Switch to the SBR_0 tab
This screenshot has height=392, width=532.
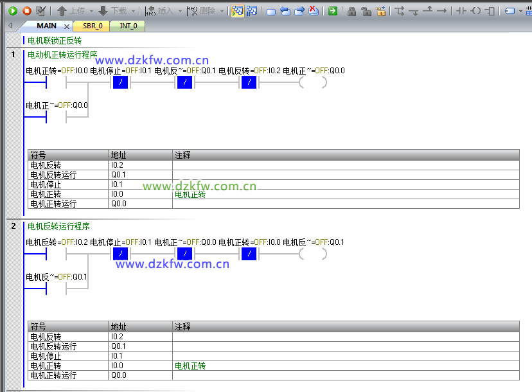pyautogui.click(x=92, y=26)
